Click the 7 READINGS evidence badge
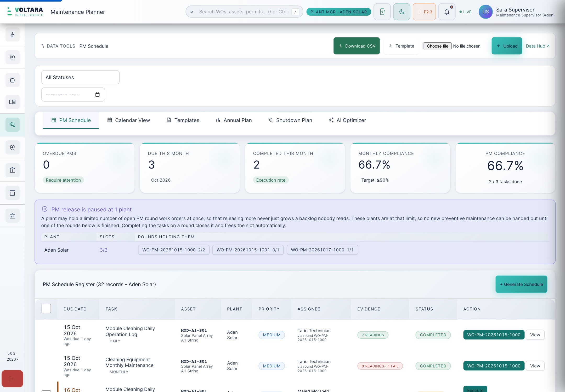Viewport: 565px width, 392px height. [x=373, y=335]
